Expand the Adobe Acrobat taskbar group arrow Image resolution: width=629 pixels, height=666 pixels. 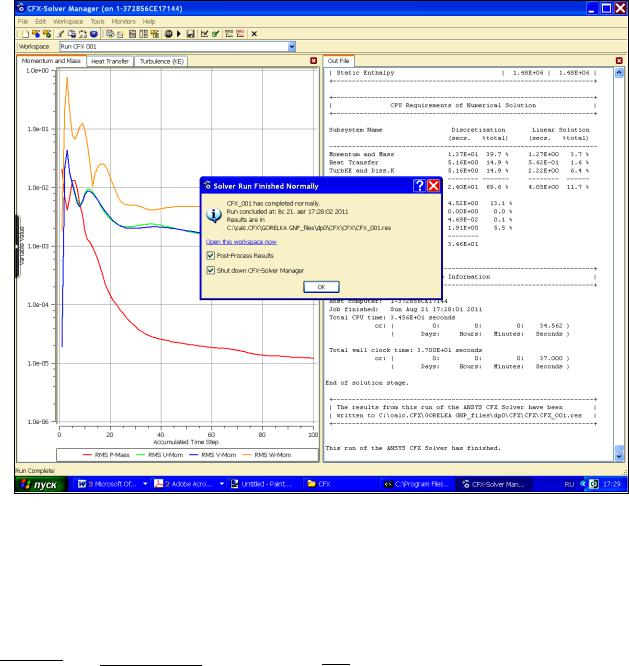(x=221, y=484)
